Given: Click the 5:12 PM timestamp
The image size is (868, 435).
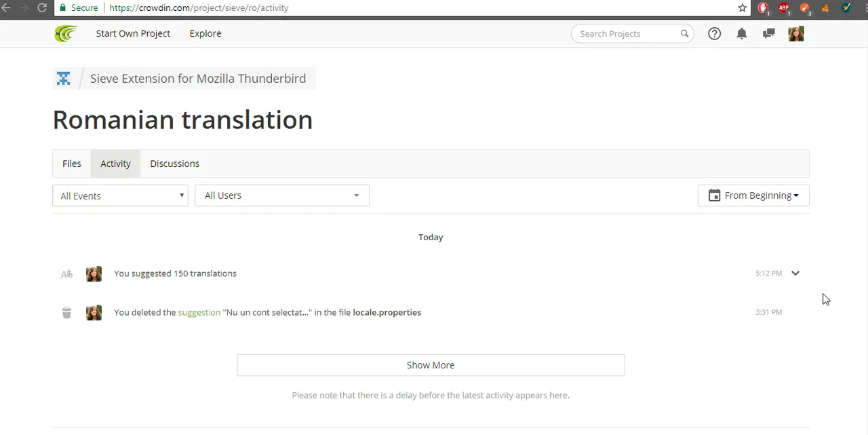Looking at the screenshot, I should tap(769, 273).
